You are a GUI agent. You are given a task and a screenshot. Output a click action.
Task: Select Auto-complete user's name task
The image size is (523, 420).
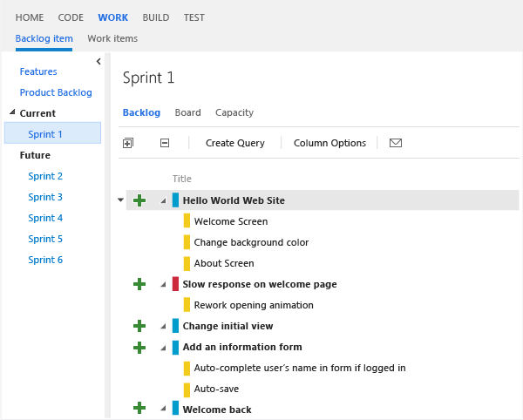(300, 368)
